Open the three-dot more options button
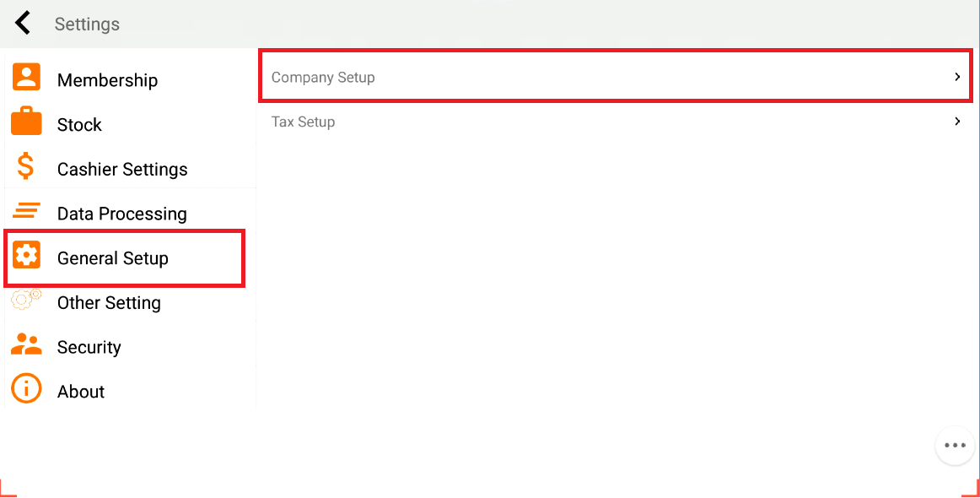Viewport: 980px width, 498px height. (954, 446)
